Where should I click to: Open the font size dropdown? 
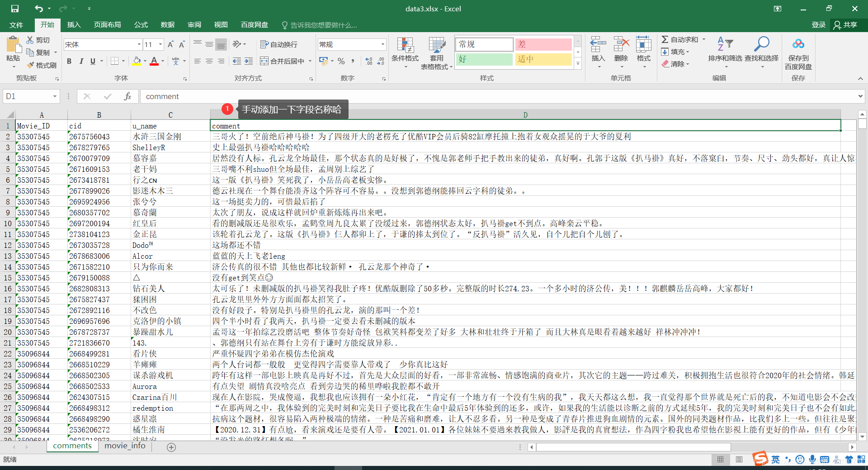pyautogui.click(x=160, y=44)
